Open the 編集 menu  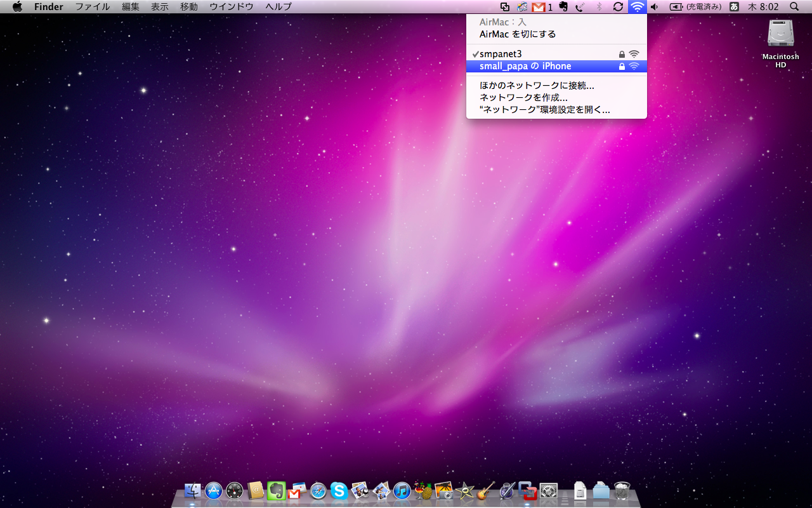[131, 7]
